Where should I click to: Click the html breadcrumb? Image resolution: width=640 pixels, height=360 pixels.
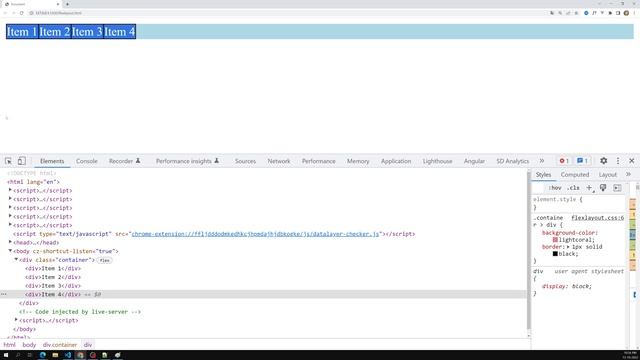pyautogui.click(x=9, y=345)
